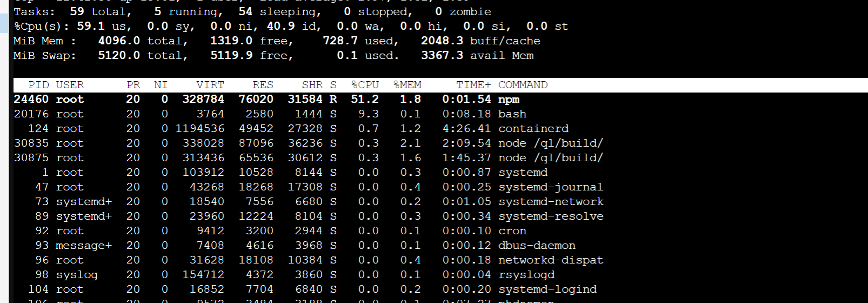
Task: Click the SHR column header
Action: tap(312, 85)
